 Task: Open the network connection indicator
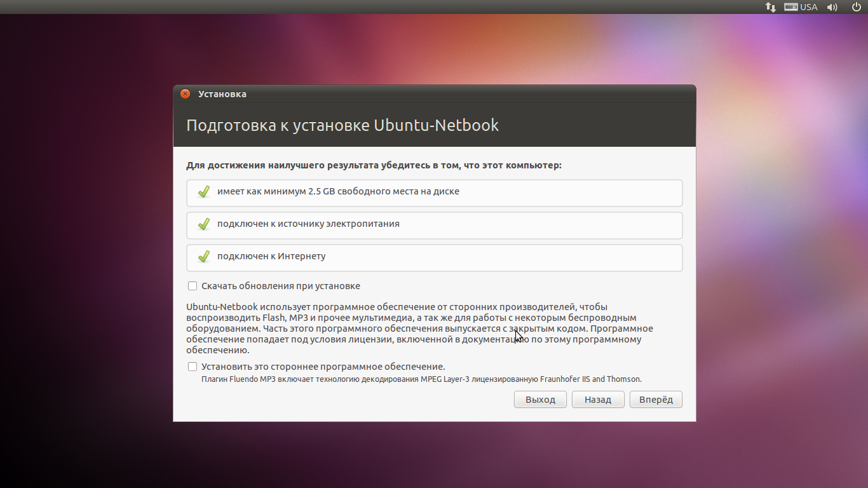coord(771,7)
